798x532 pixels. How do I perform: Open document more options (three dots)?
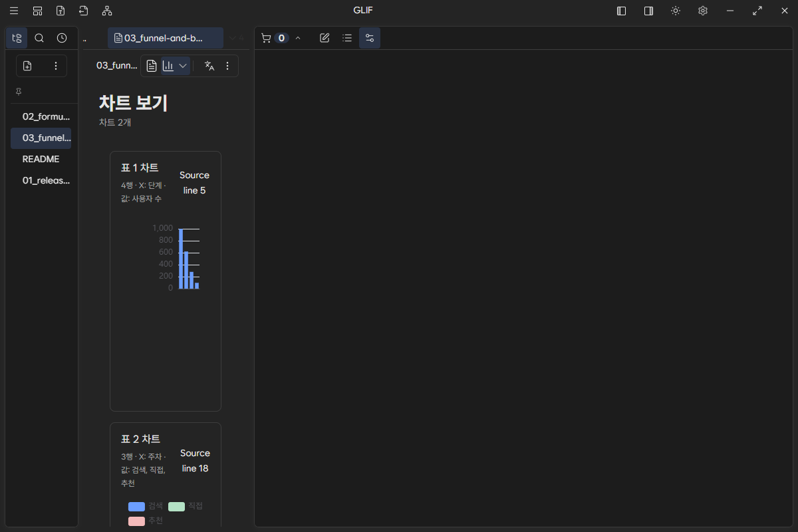tap(227, 66)
